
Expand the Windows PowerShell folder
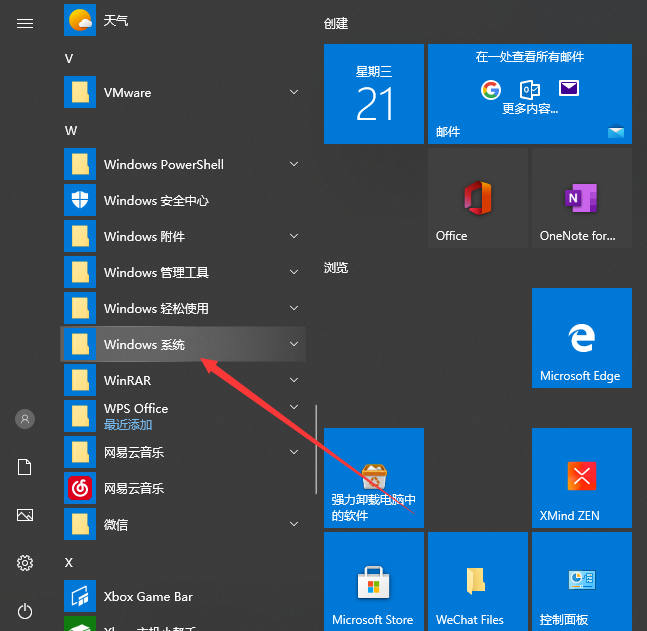[x=294, y=164]
